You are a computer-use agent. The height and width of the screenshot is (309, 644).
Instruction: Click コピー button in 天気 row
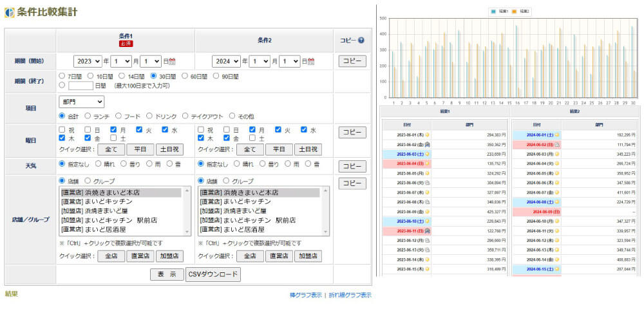coord(352,166)
